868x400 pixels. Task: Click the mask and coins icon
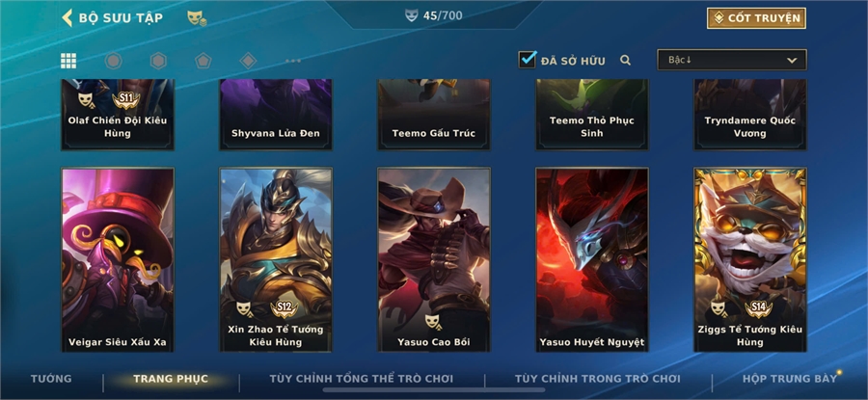point(197,18)
